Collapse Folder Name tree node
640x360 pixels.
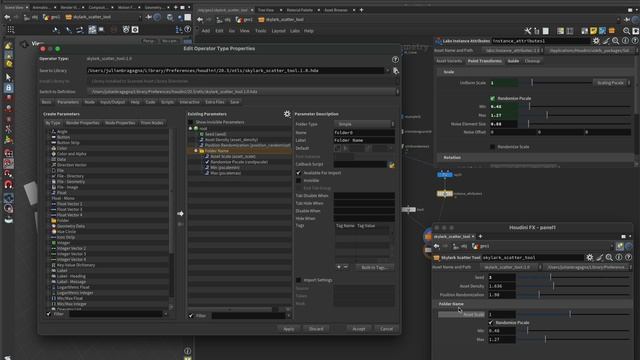(196, 151)
